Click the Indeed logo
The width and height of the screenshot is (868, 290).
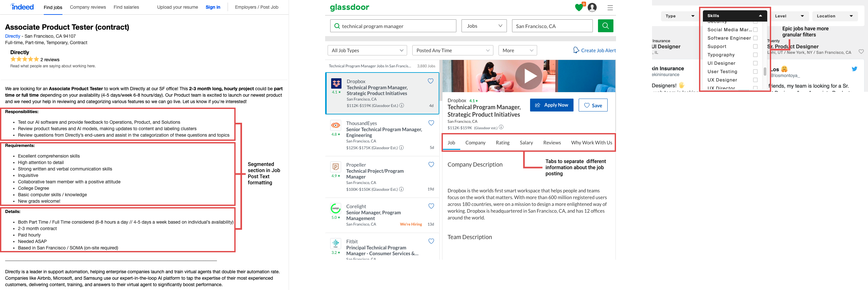[x=22, y=7]
